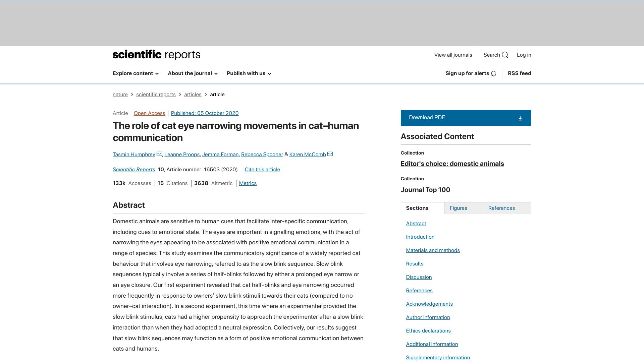Switch to the References tab
This screenshot has height=362, width=644.
tap(507, 208)
